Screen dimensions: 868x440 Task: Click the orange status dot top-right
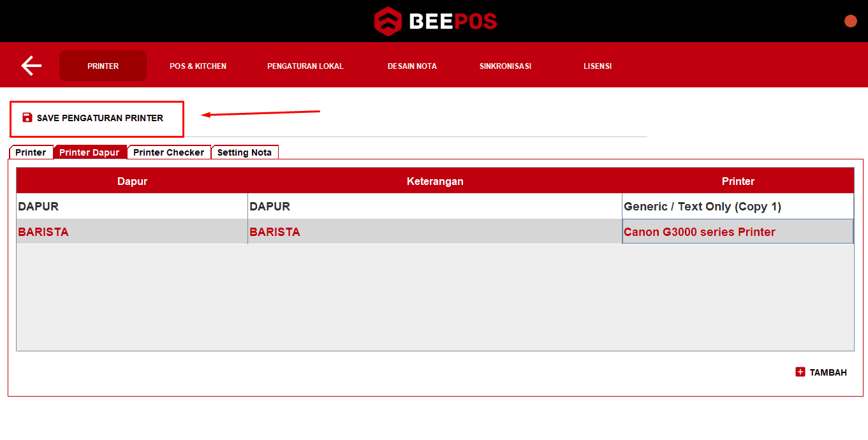tap(850, 21)
